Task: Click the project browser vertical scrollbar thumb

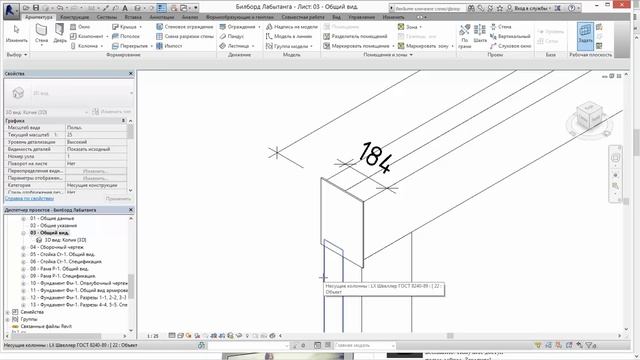Action: click(131, 288)
